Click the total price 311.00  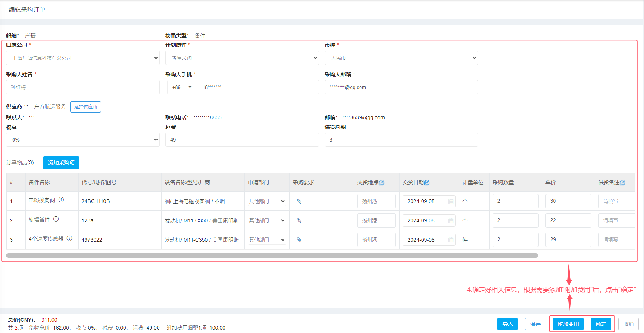49,320
